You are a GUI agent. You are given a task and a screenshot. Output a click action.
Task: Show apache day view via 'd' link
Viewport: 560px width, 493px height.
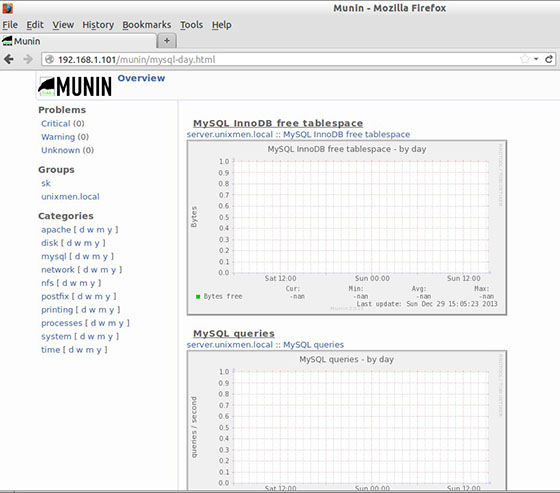(x=82, y=230)
